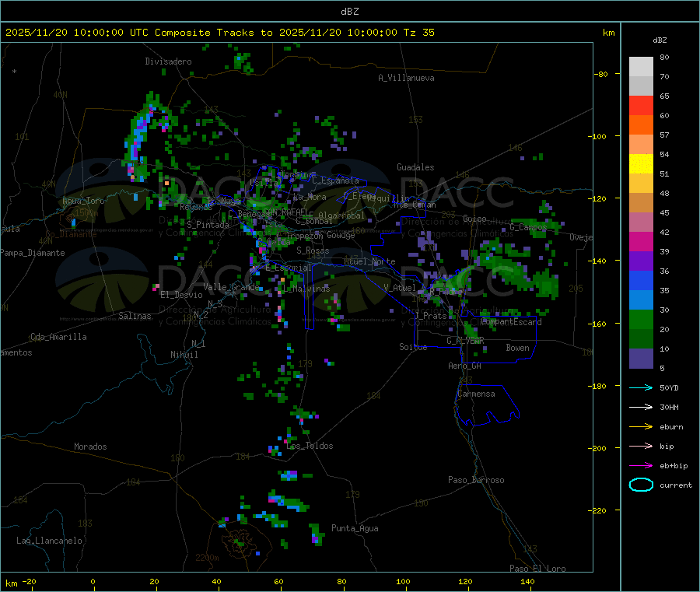
Task: Select the 39 dBZ magenta color swatch
Action: pyautogui.click(x=641, y=241)
